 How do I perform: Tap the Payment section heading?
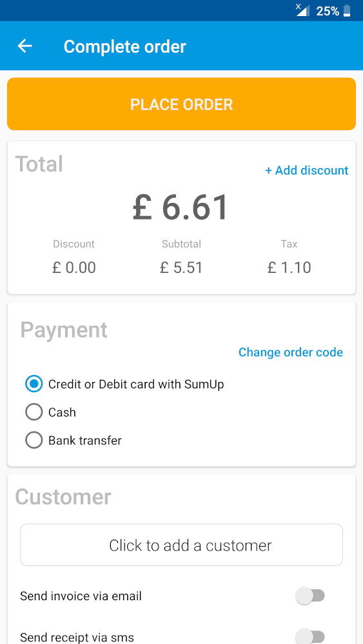pos(64,330)
